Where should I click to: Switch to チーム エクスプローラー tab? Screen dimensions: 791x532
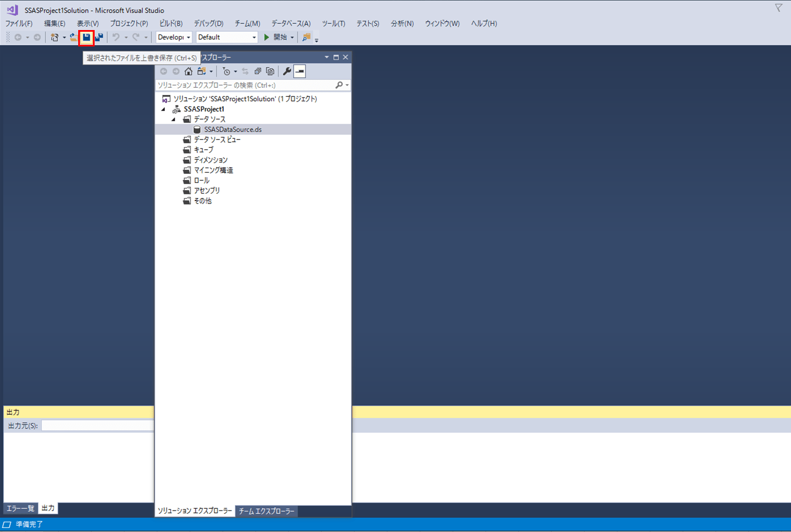click(266, 511)
